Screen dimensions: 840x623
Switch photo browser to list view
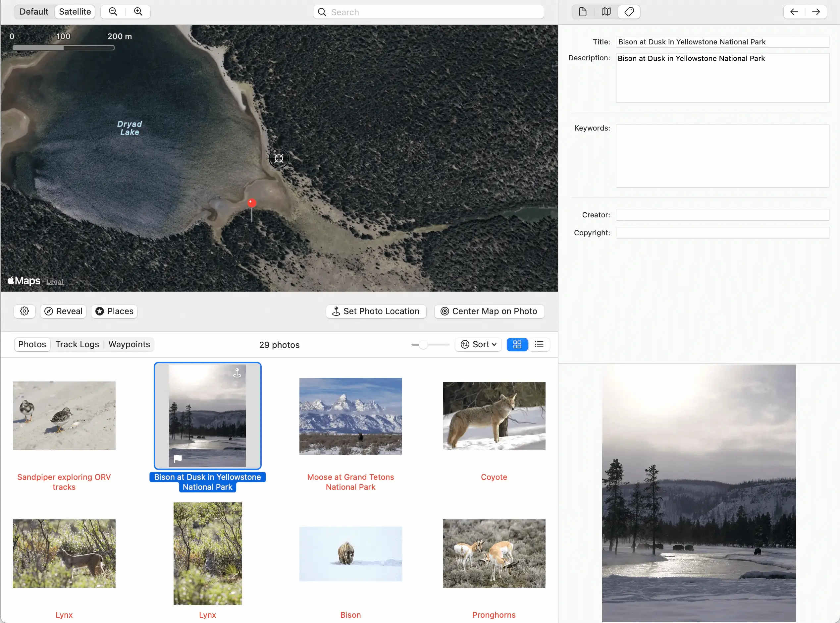pyautogui.click(x=539, y=344)
